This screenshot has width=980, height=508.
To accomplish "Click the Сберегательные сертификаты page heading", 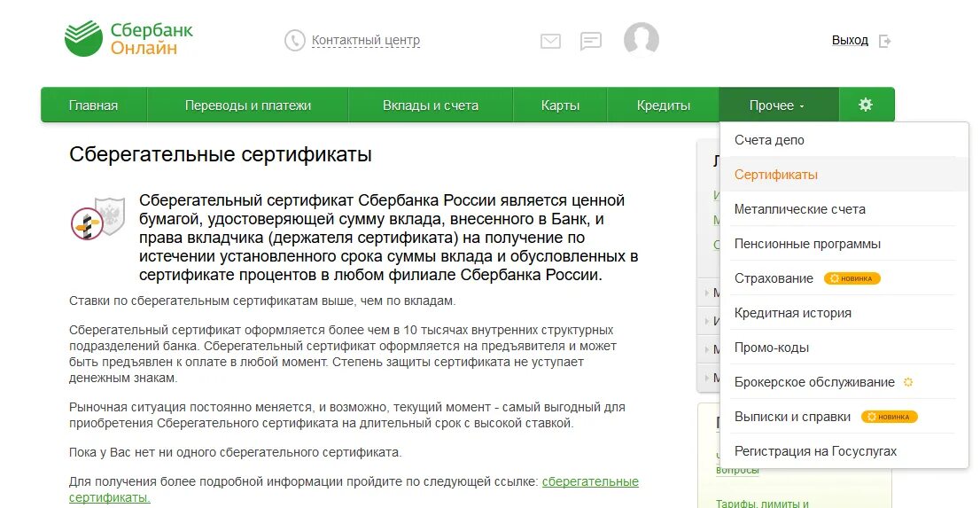I will tap(220, 154).
